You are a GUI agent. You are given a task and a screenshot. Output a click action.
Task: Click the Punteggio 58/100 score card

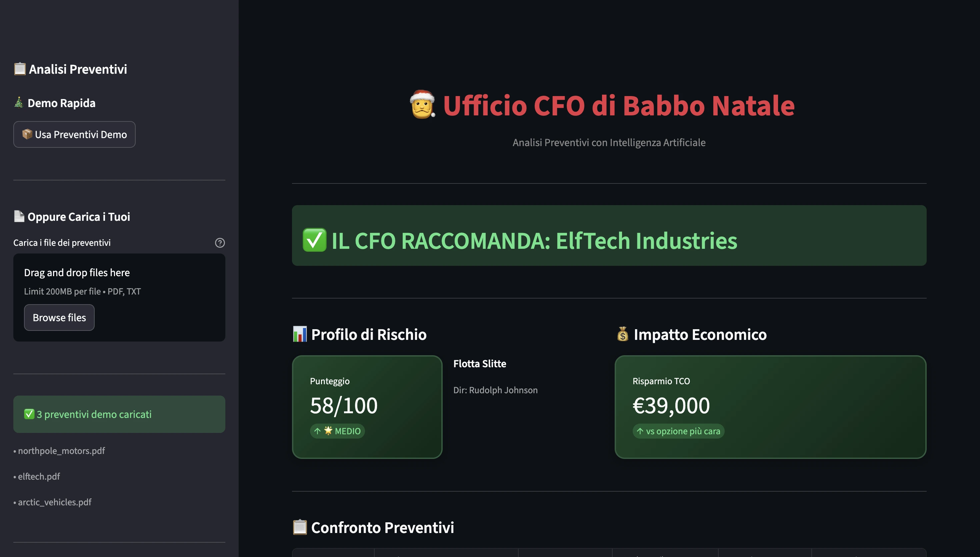[367, 407]
